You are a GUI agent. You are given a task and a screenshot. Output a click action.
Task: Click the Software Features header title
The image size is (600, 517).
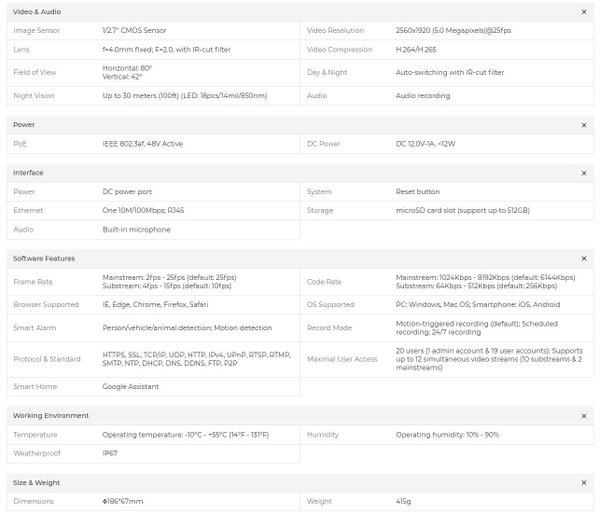tap(44, 258)
